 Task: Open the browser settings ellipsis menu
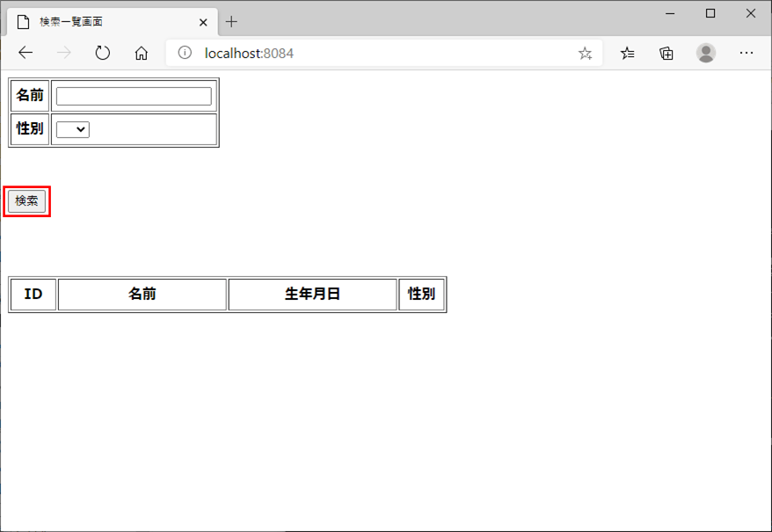pyautogui.click(x=747, y=53)
